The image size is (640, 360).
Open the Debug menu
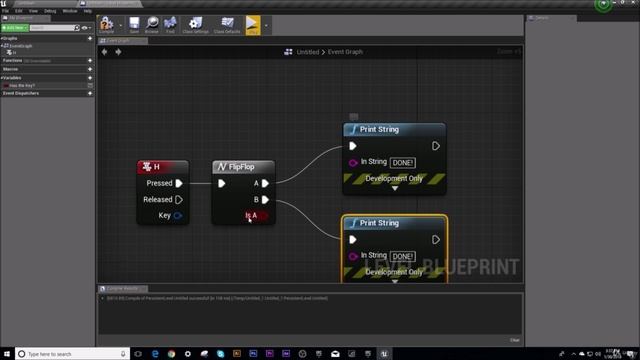tap(50, 11)
